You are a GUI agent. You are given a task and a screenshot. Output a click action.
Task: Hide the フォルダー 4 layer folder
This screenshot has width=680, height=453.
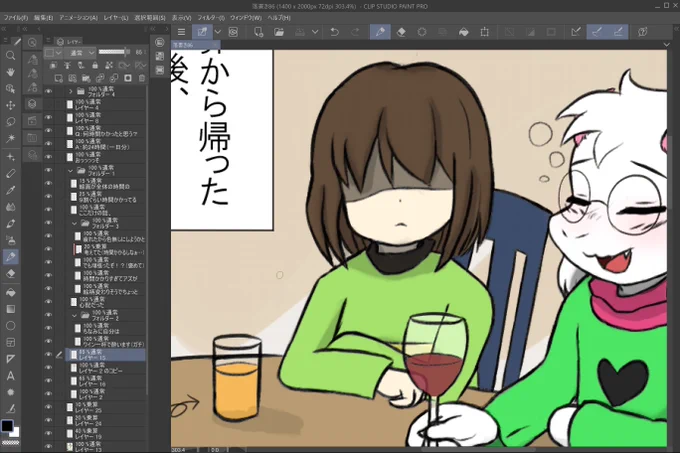click(48, 91)
